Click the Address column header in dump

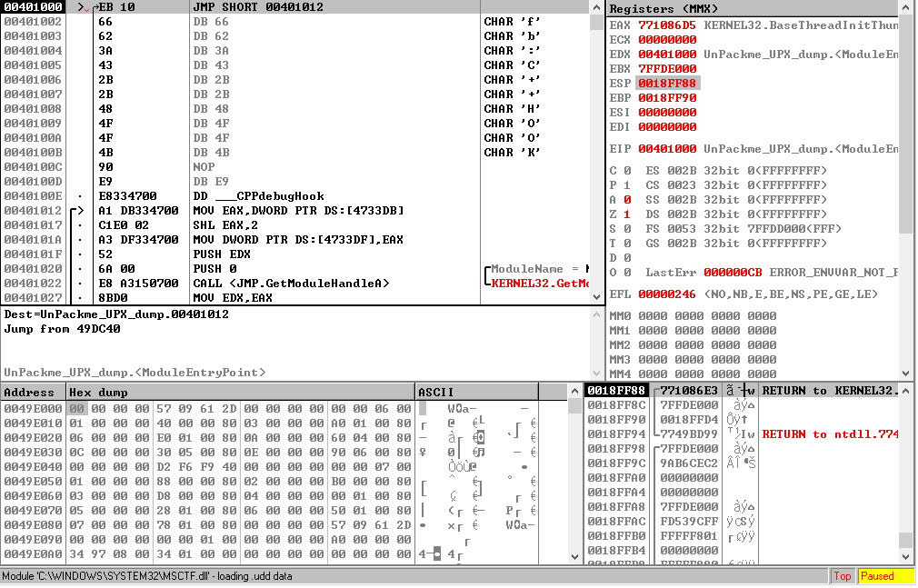click(x=33, y=393)
